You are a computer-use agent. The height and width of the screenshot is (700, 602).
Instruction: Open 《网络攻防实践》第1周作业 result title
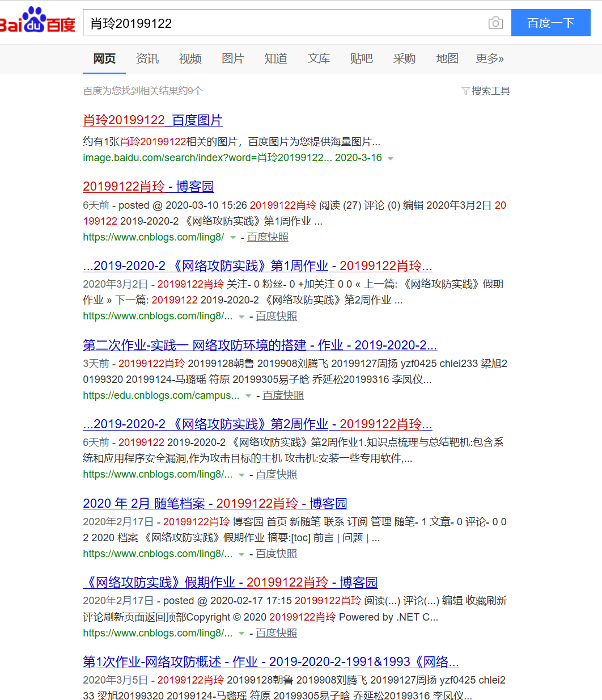pos(258,266)
